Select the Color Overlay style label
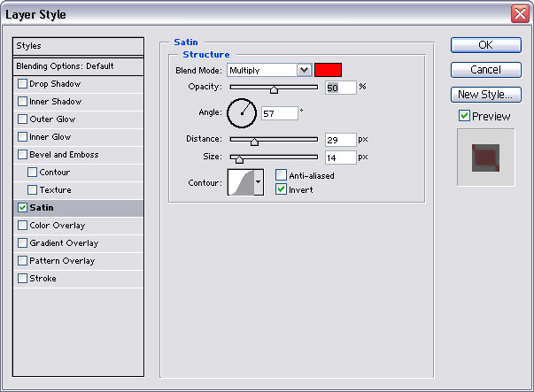This screenshot has height=392, width=534. click(x=58, y=226)
